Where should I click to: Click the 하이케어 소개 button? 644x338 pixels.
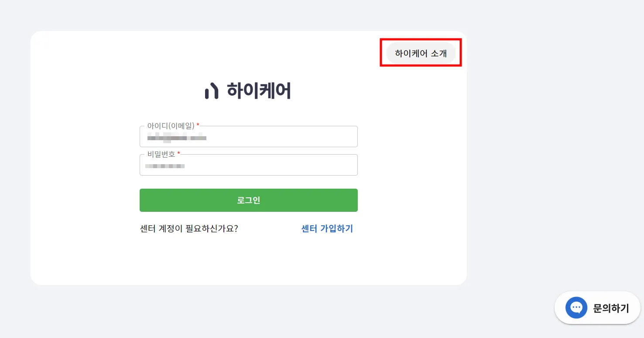coord(421,53)
